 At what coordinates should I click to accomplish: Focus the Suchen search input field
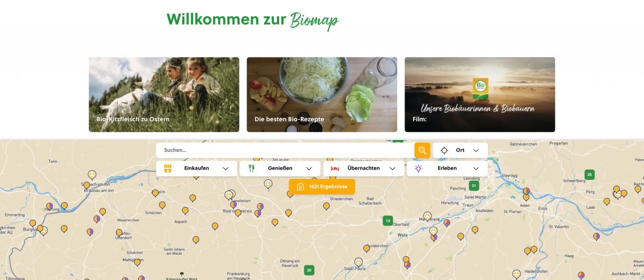pyautogui.click(x=285, y=150)
